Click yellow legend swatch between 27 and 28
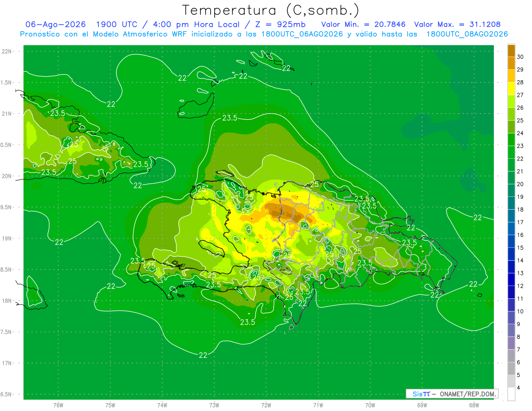 [x=511, y=88]
